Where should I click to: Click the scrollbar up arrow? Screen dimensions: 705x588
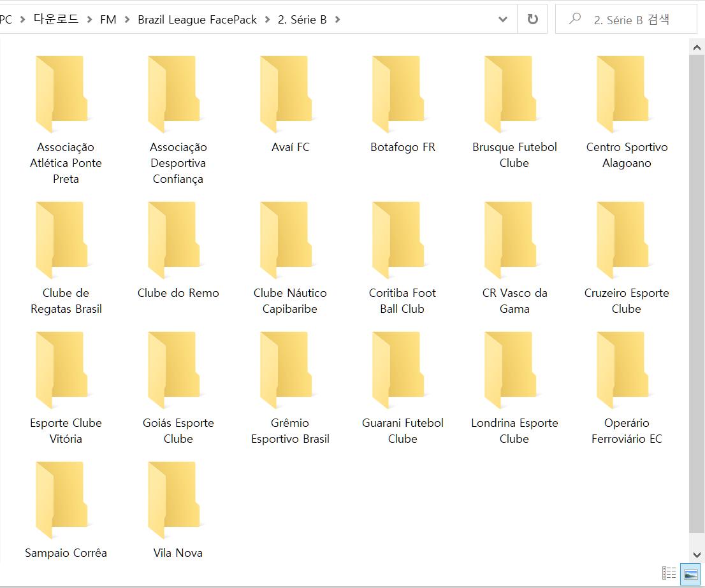click(697, 47)
